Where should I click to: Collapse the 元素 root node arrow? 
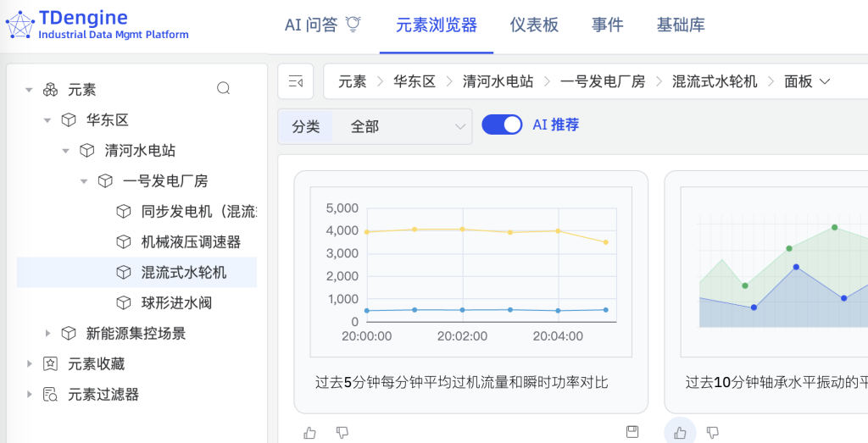[30, 90]
